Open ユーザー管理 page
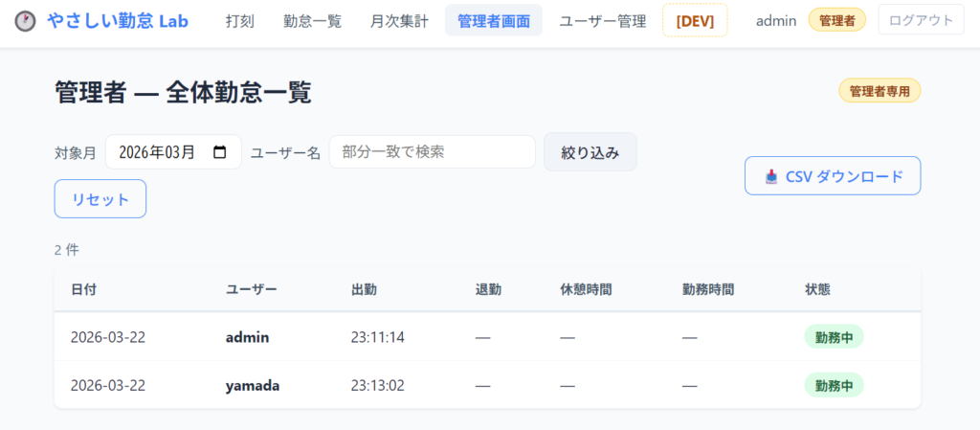The image size is (980, 430). point(602,20)
